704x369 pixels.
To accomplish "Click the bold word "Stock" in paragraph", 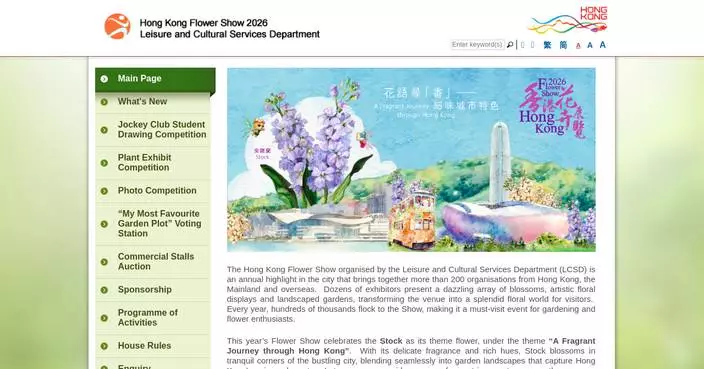I will tap(391, 341).
